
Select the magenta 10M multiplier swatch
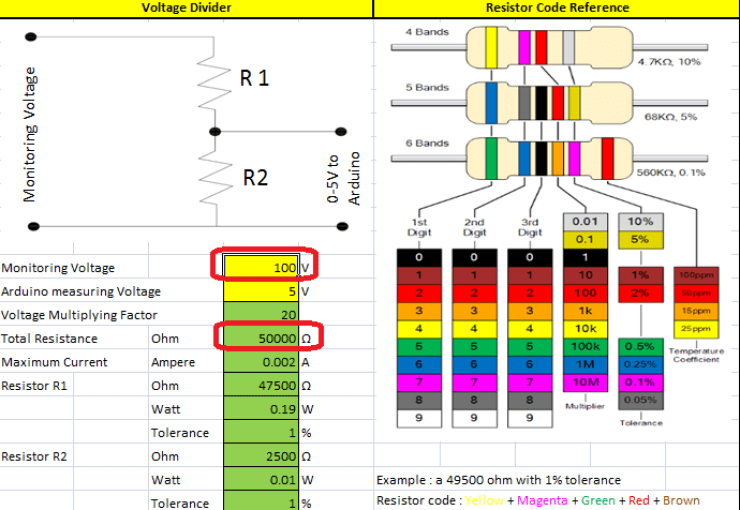(585, 382)
